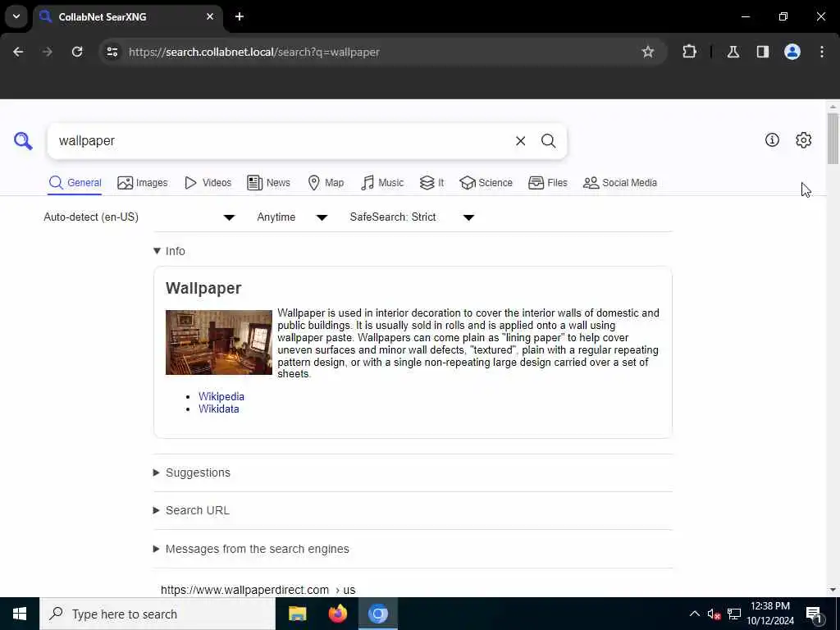The height and width of the screenshot is (630, 840).
Task: Open the Anytime time range dropdown
Action: 292,217
